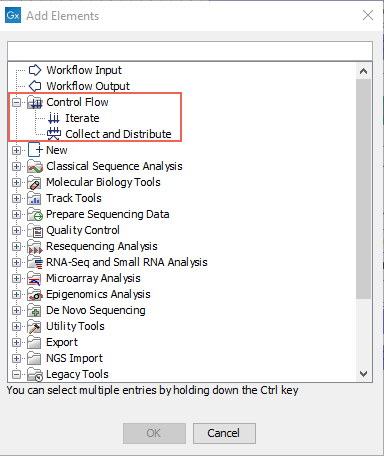The height and width of the screenshot is (456, 384).
Task: Click the scrollbar down arrow
Action: click(x=363, y=374)
